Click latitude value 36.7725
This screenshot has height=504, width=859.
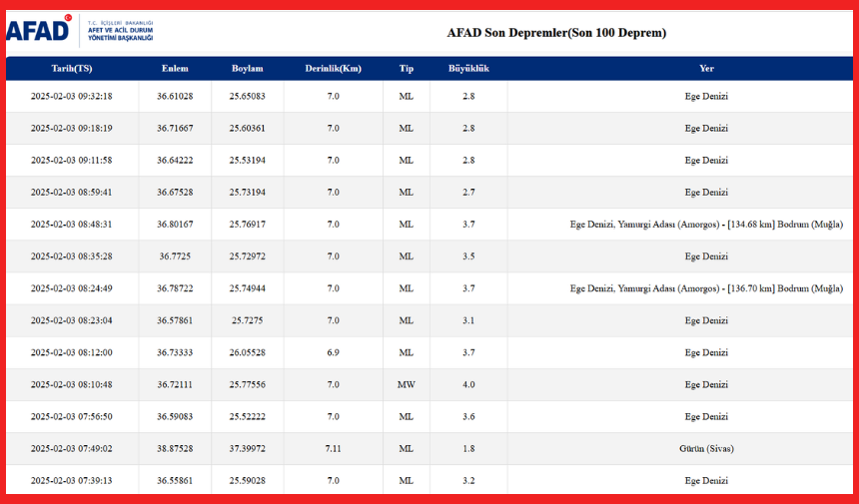175,256
